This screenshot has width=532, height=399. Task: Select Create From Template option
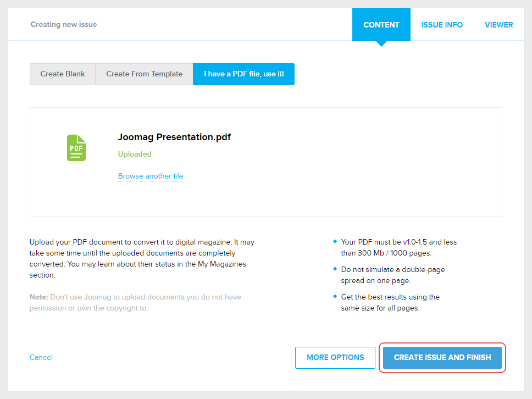click(x=144, y=74)
